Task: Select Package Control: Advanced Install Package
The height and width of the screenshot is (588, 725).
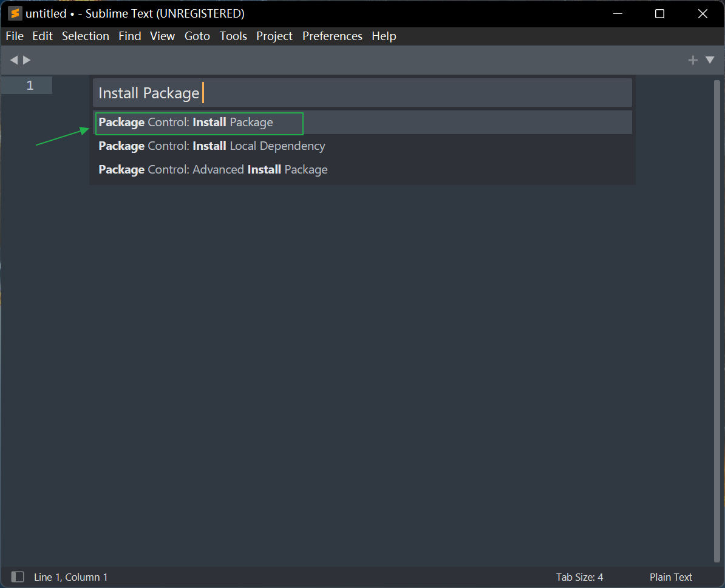Action: (362, 169)
